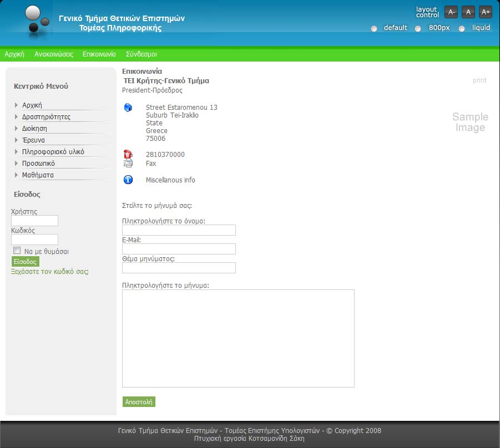
Task: Click the postal code 75006
Action: pyautogui.click(x=155, y=138)
